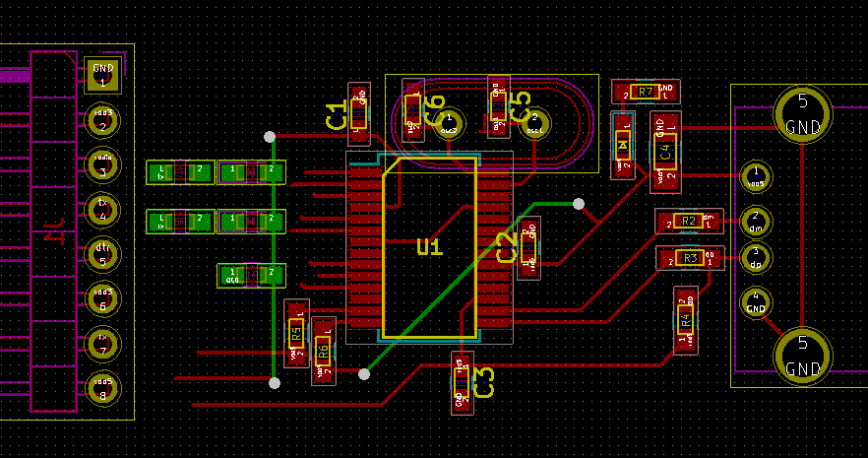Select pad 4 labeled tx on J1

coord(102,209)
